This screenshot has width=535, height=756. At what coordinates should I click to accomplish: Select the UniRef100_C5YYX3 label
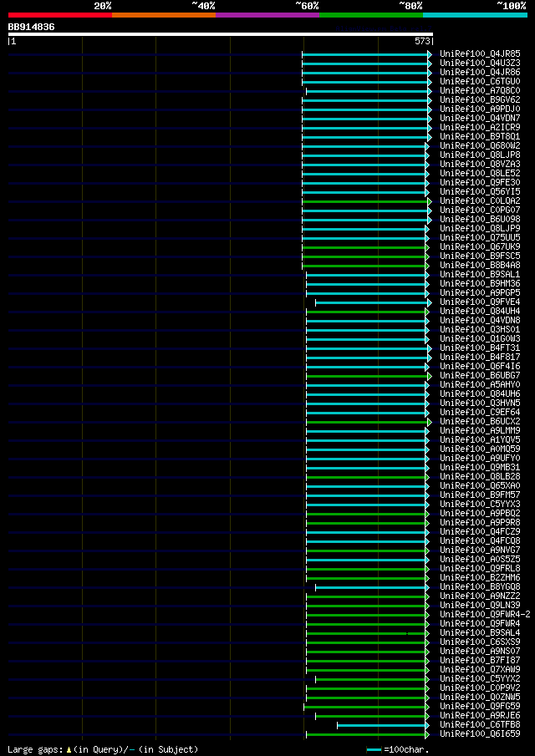click(x=480, y=504)
